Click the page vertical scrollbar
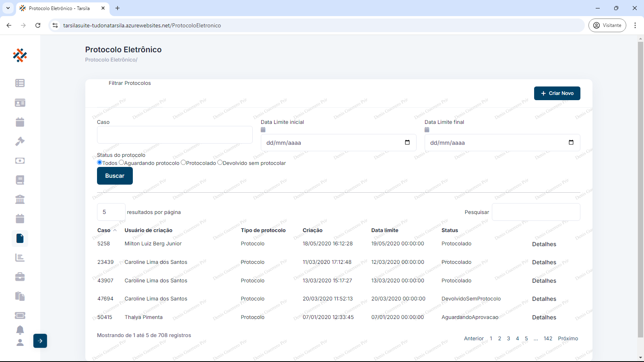644x362 pixels. [640, 189]
